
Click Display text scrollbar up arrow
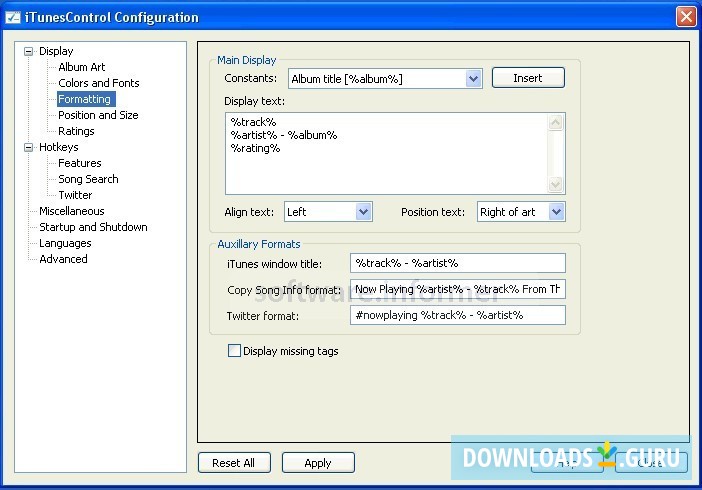pyautogui.click(x=556, y=122)
